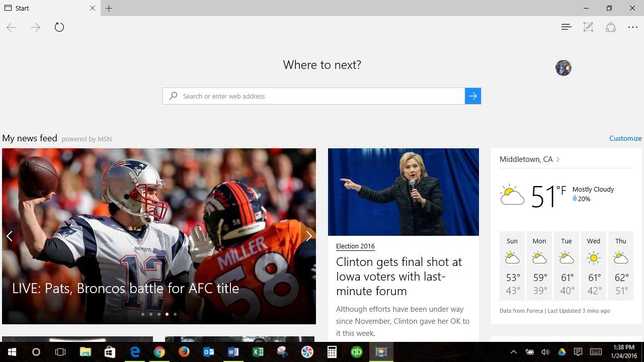Click Monday's 59° high temperature

(540, 278)
